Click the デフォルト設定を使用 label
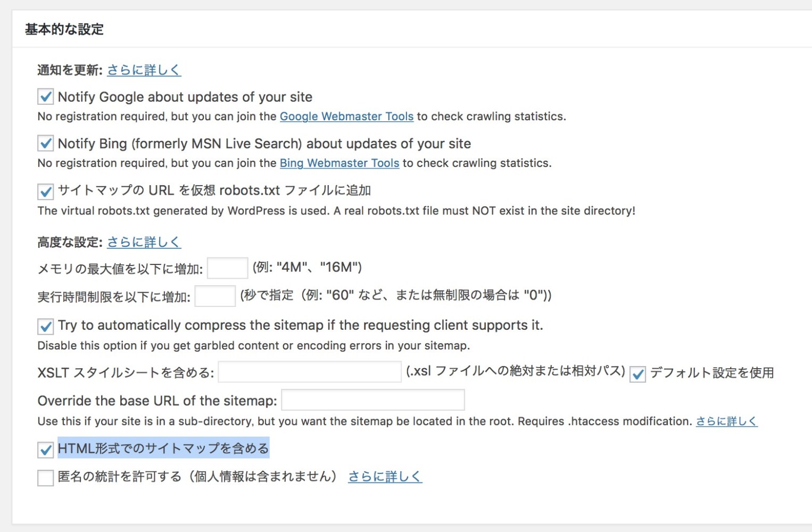The height and width of the screenshot is (532, 812). (x=712, y=373)
